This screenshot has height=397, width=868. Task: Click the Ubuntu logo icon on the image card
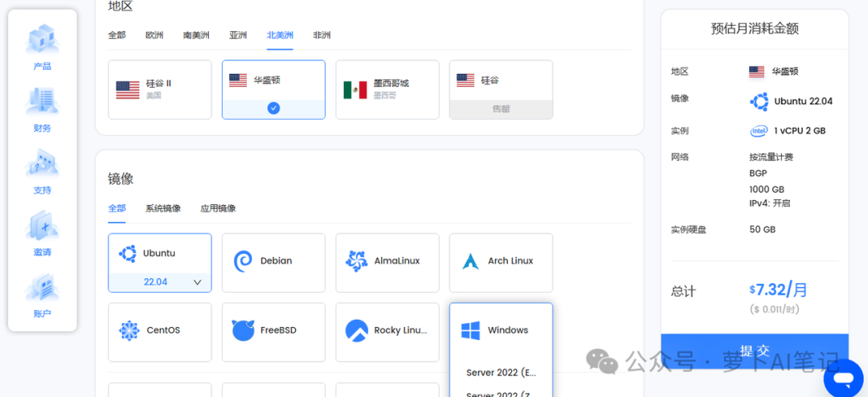pos(127,254)
